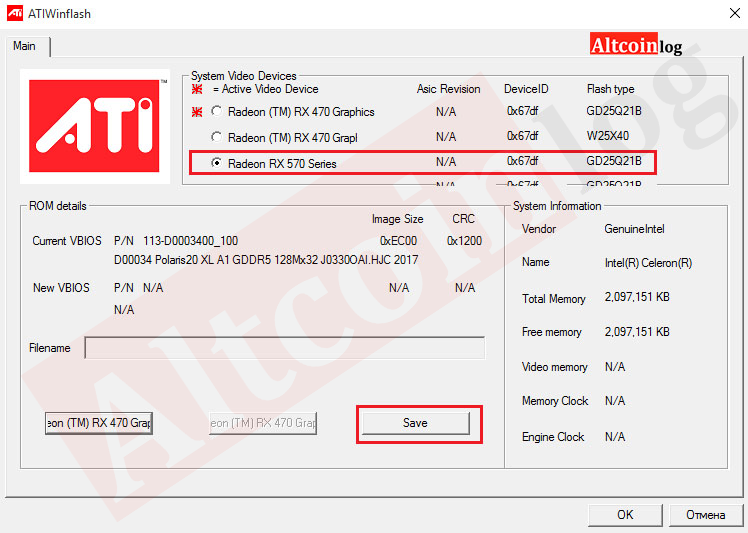Click the DeviceID column header
The image size is (748, 533).
click(526, 89)
